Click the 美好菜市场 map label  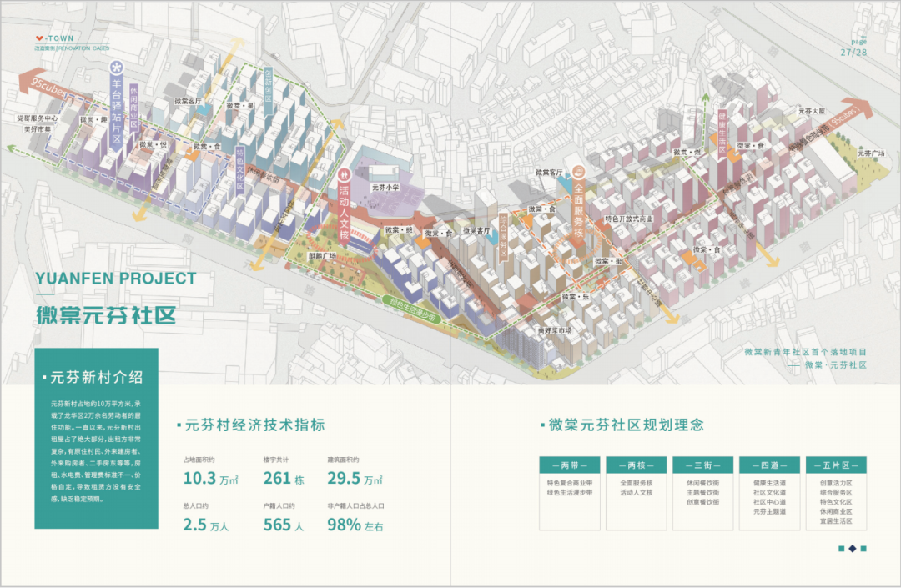point(555,331)
